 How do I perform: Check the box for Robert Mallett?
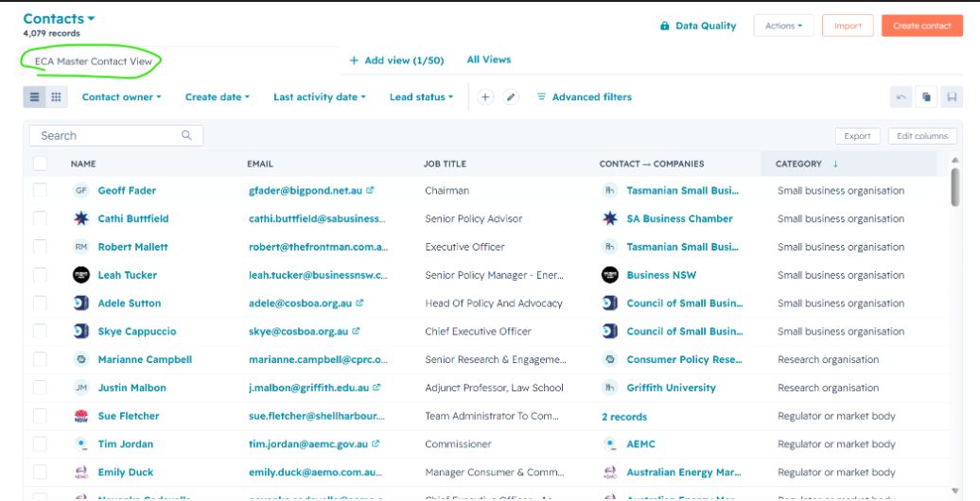[40, 247]
